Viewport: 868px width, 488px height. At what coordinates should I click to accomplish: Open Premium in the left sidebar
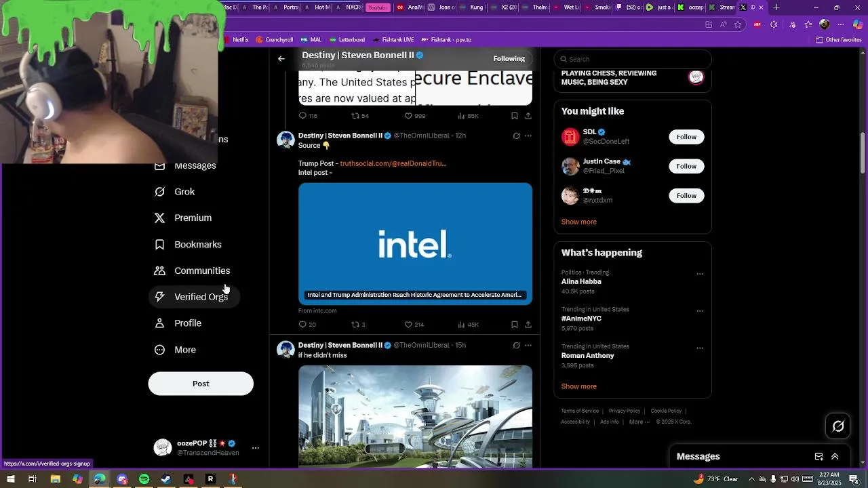[183, 218]
